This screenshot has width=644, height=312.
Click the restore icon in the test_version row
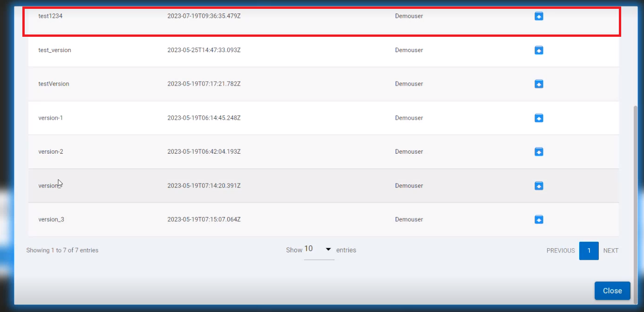pyautogui.click(x=539, y=50)
